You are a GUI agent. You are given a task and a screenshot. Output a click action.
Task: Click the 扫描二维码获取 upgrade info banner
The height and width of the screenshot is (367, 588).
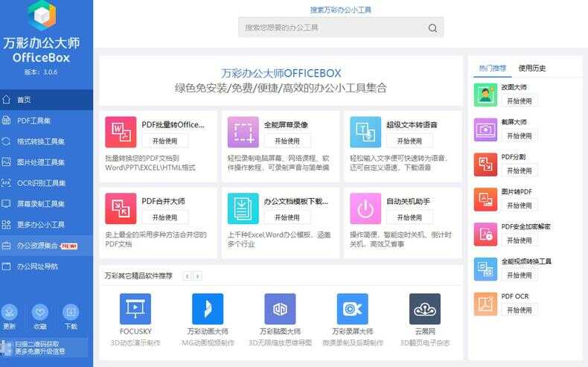(x=44, y=348)
